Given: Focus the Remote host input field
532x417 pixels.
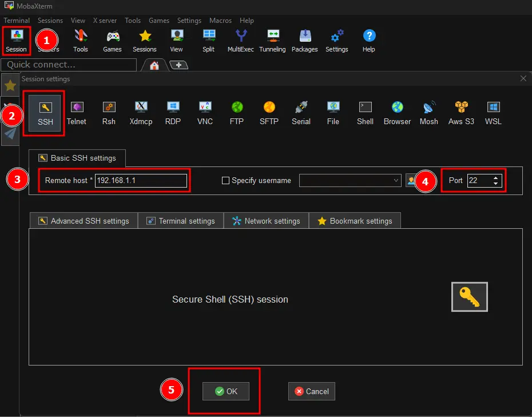Looking at the screenshot, I should [x=141, y=181].
